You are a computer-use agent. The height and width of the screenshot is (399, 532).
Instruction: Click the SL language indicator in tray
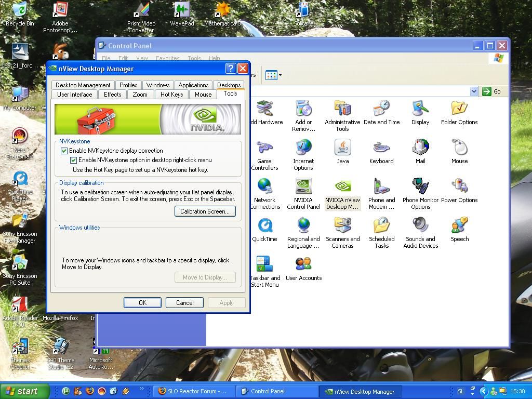(x=460, y=391)
